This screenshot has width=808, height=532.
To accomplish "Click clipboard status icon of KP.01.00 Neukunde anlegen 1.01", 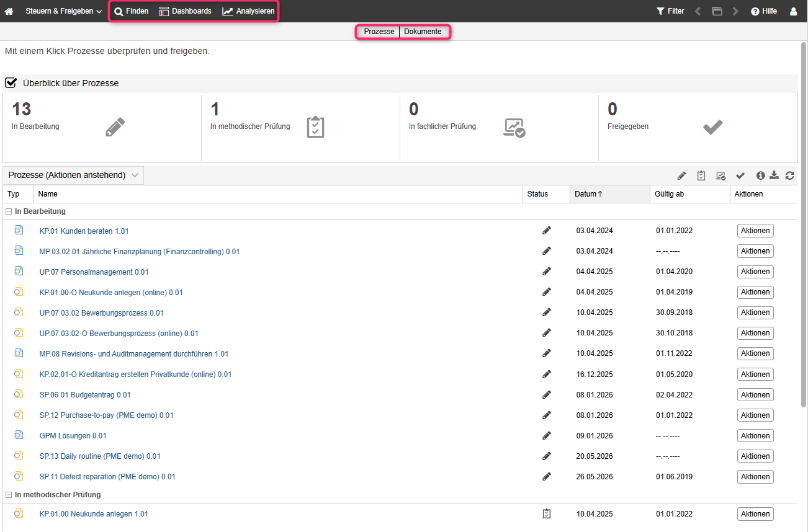I will (546, 513).
